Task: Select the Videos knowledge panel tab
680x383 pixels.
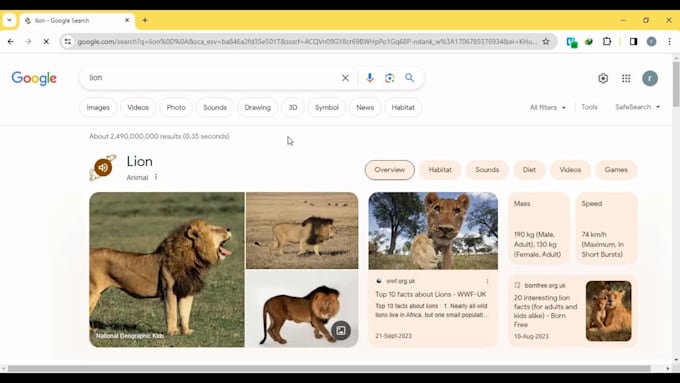Action: click(x=570, y=170)
